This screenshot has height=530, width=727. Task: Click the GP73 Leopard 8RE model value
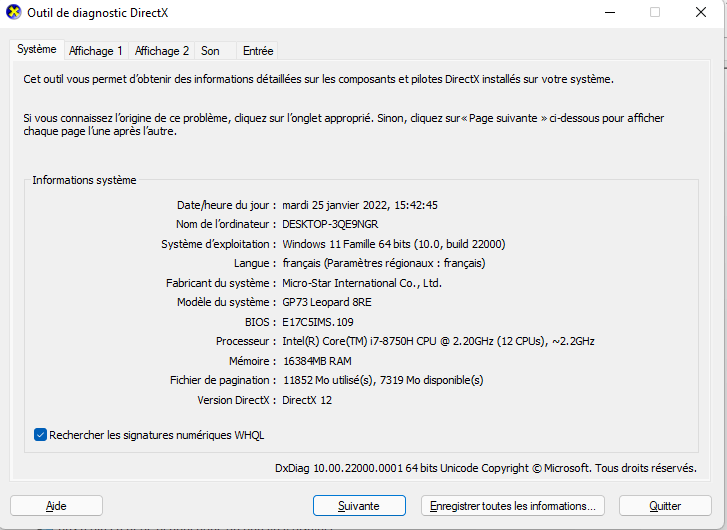click(x=327, y=302)
